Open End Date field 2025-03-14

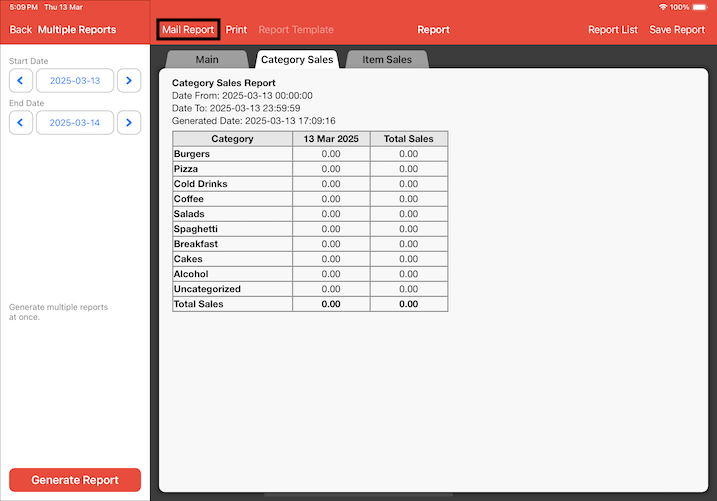[75, 123]
